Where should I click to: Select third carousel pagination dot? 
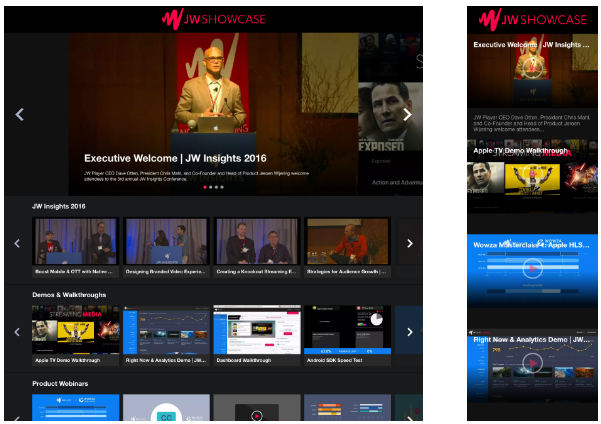216,187
